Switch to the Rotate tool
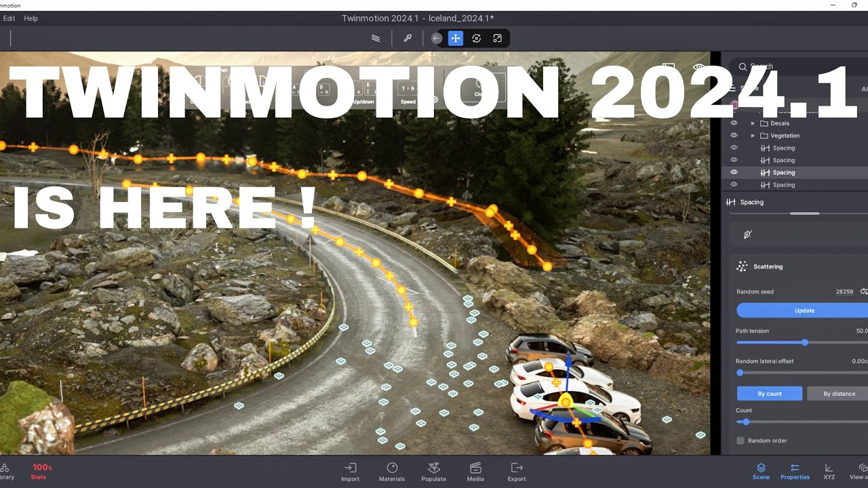The image size is (868, 488). pyautogui.click(x=477, y=39)
